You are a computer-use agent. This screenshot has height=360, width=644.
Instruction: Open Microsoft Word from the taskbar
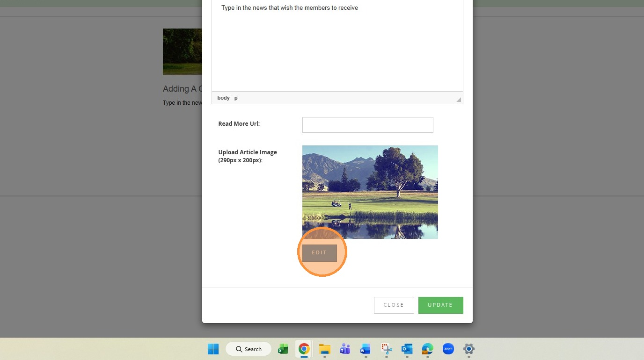coord(366,349)
